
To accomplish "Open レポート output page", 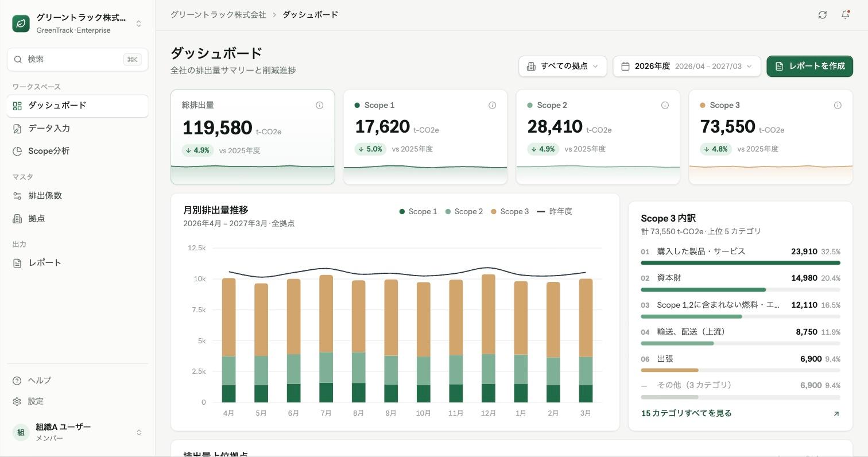I will [x=77, y=263].
